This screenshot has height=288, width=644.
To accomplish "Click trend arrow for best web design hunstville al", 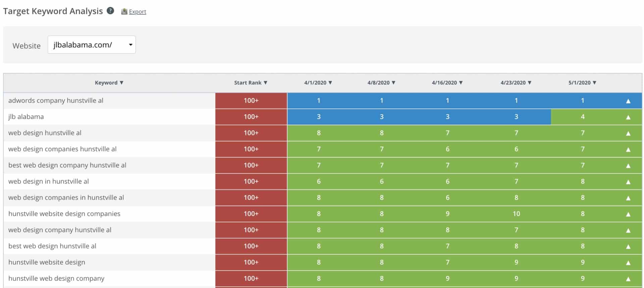I will tap(628, 246).
